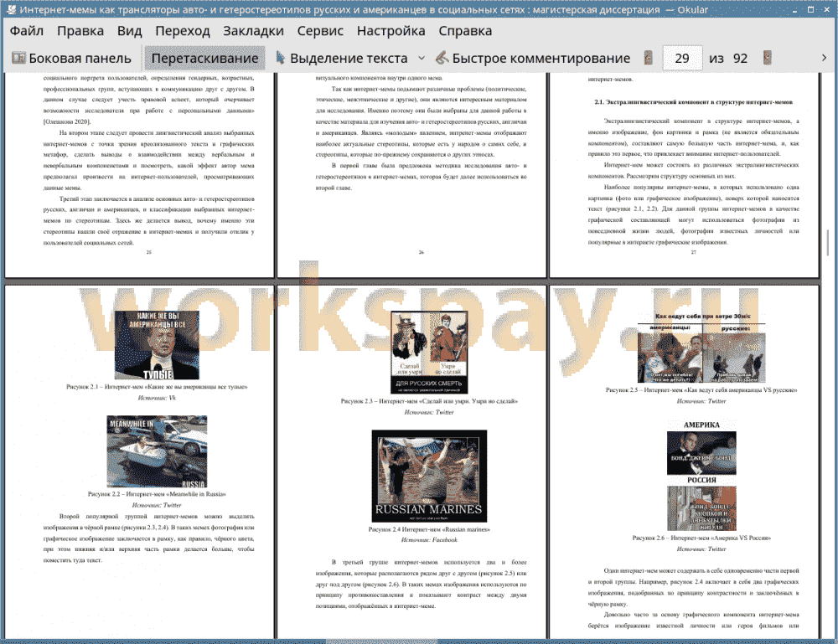Click "Источник: Twitter" under the Рисунок 2.6 caption
The height and width of the screenshot is (644, 838).
click(x=701, y=549)
